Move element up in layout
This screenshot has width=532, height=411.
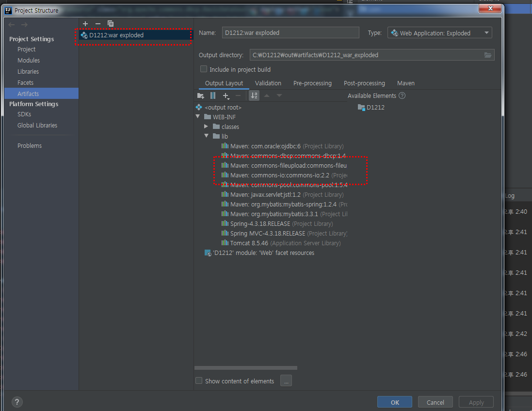267,95
